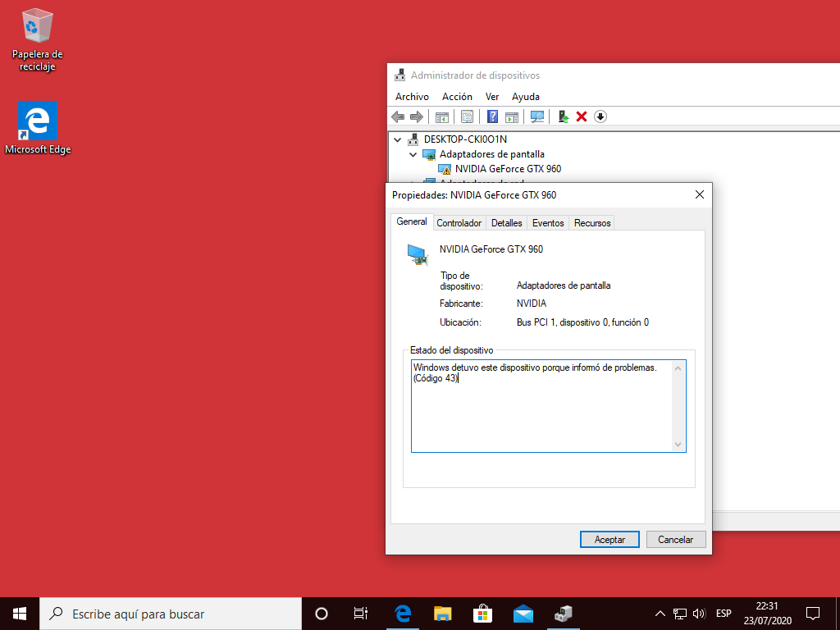Click the 'NVIDIA' manufacturer value
Image resolution: width=840 pixels, height=630 pixels.
[532, 304]
